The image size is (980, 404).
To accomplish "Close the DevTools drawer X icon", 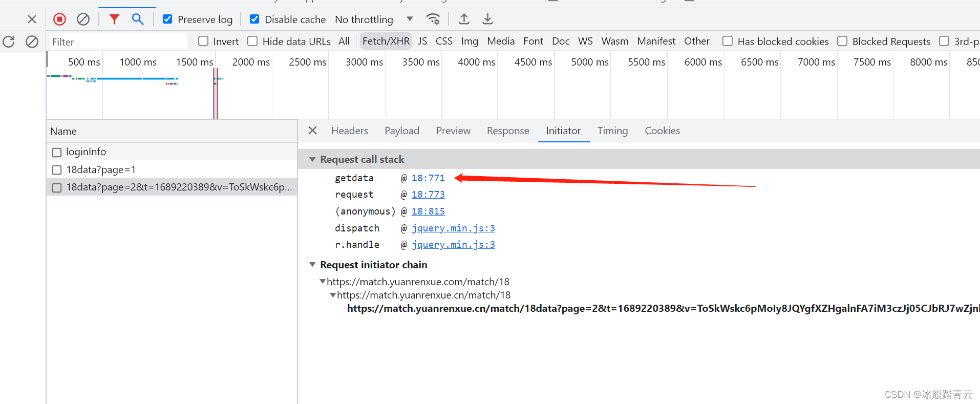I will (32, 19).
